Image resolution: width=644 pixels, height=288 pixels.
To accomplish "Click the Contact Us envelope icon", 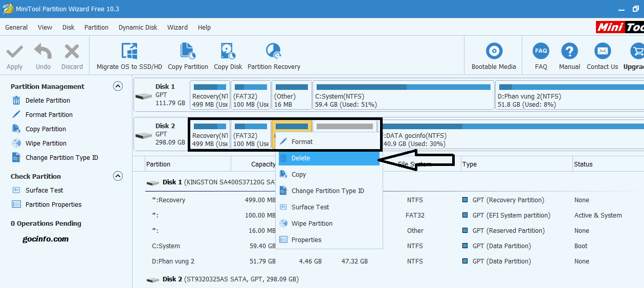I will tap(602, 52).
